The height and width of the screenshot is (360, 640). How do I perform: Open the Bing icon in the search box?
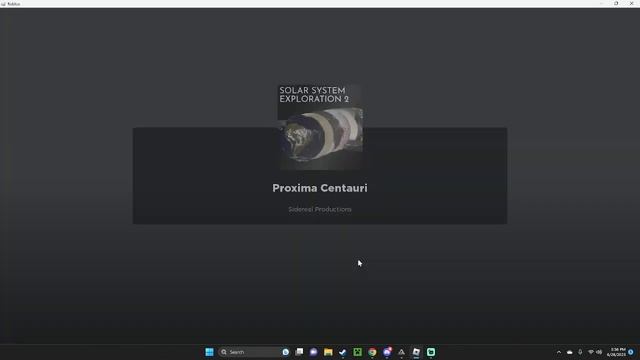pos(285,352)
